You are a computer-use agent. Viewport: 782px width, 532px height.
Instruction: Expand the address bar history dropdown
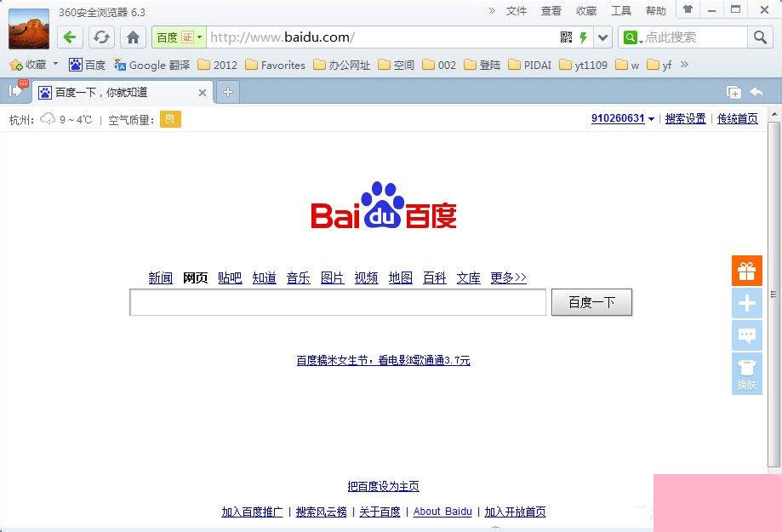(x=603, y=37)
